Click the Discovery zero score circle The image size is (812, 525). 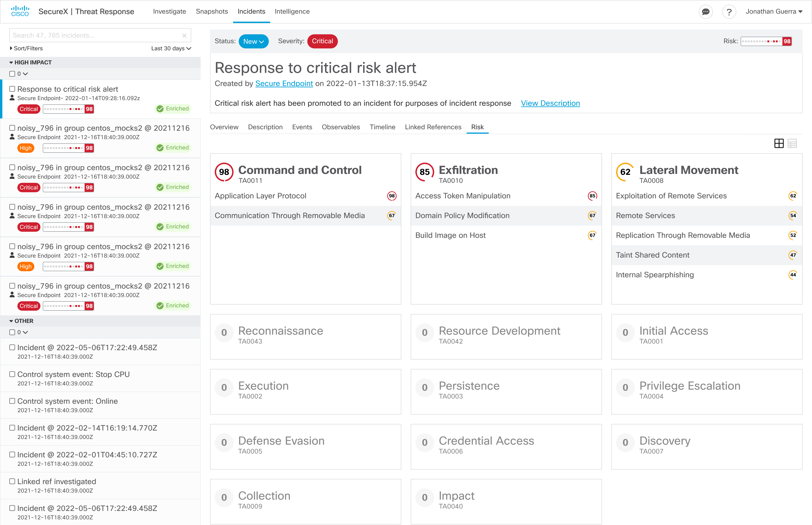625,442
